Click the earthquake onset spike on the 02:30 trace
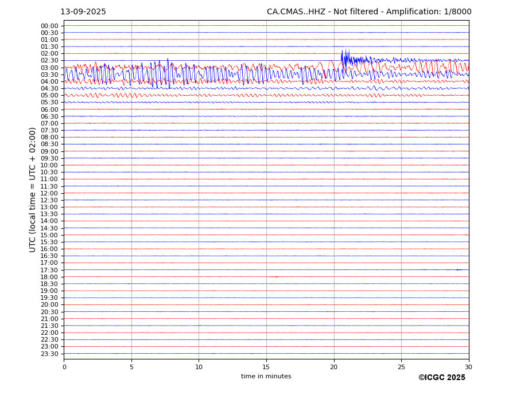The image size is (532, 399). 345,58
